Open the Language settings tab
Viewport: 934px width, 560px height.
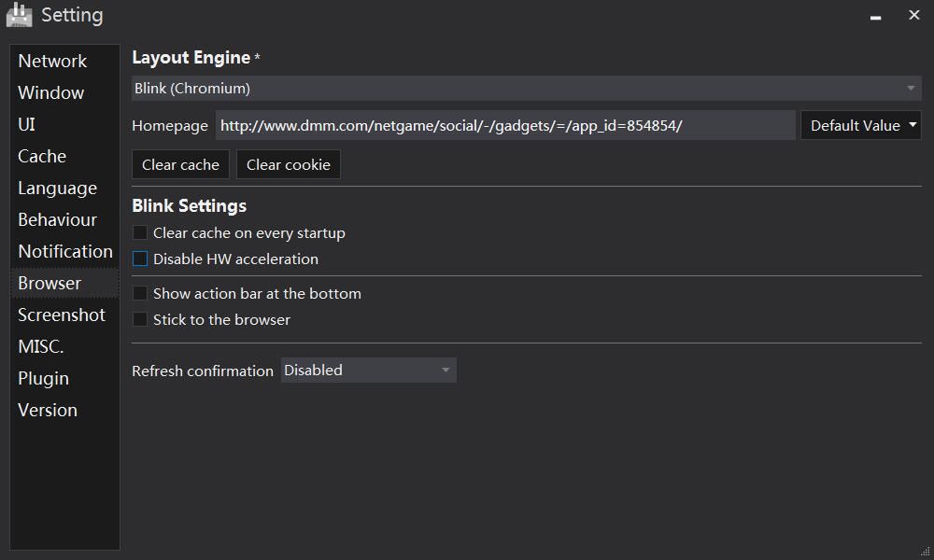(65, 188)
